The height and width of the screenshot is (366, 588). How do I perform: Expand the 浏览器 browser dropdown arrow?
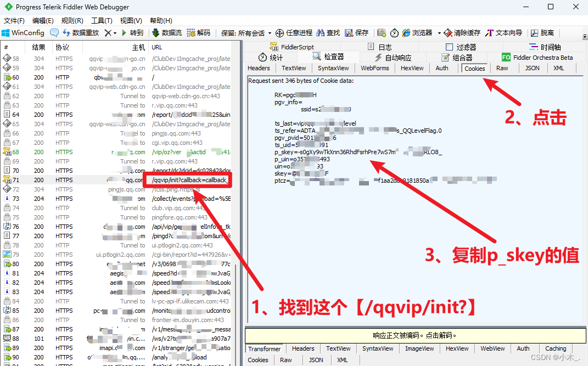tap(439, 33)
